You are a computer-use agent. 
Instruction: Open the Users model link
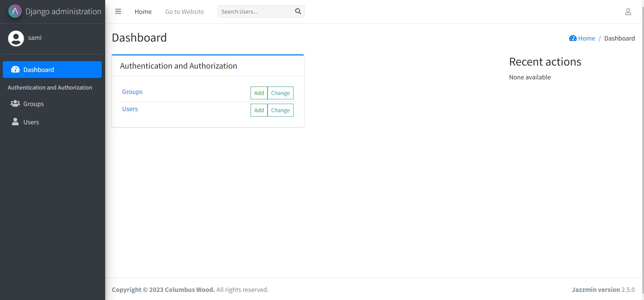click(x=130, y=109)
